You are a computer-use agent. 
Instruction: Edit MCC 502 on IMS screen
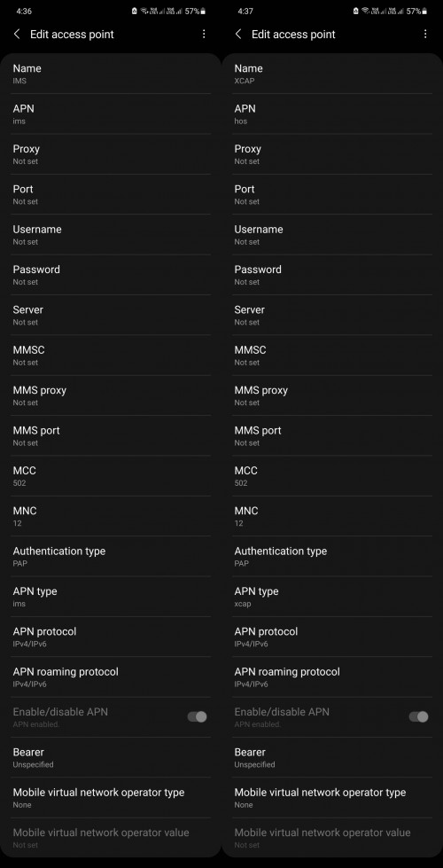tap(111, 476)
